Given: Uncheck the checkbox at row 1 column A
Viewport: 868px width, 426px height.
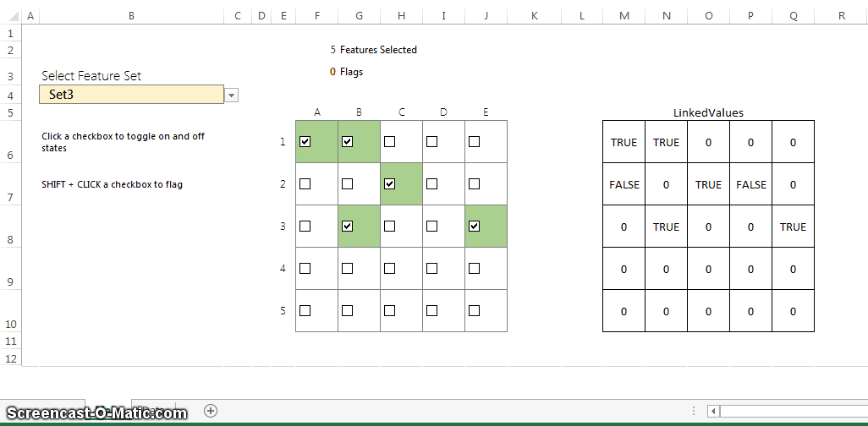Looking at the screenshot, I should (x=305, y=142).
